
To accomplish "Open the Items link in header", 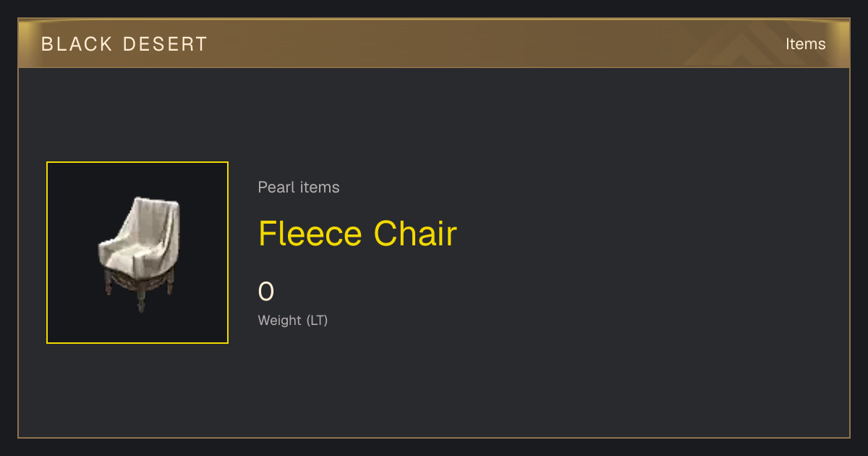I will 805,44.
